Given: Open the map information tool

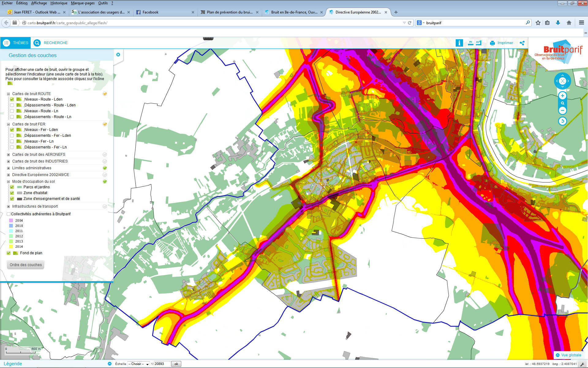Looking at the screenshot, I should click(x=459, y=43).
